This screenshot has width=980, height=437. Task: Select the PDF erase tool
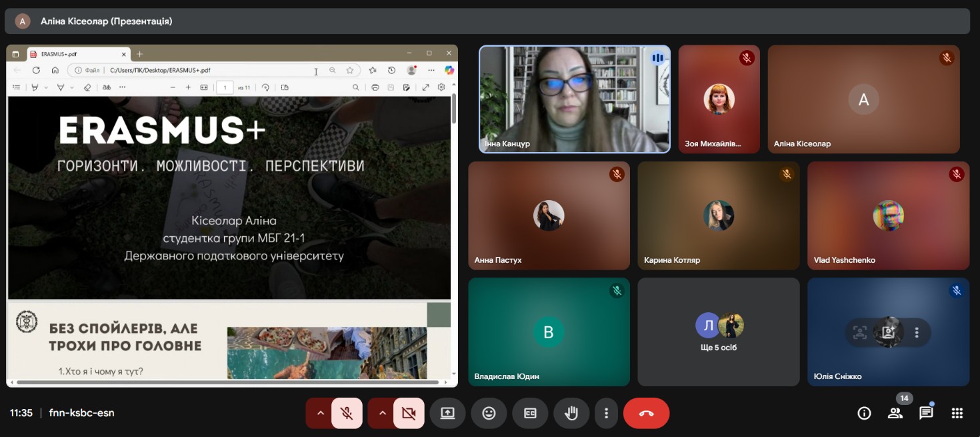(x=87, y=87)
